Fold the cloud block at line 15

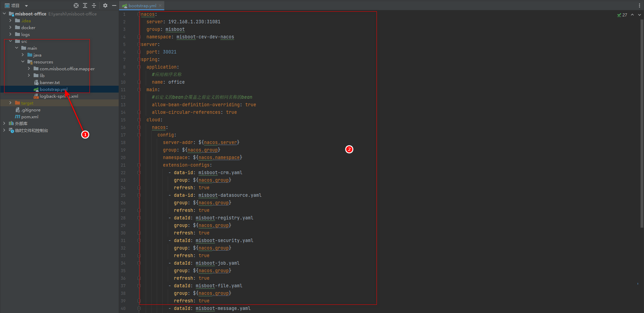tap(139, 120)
